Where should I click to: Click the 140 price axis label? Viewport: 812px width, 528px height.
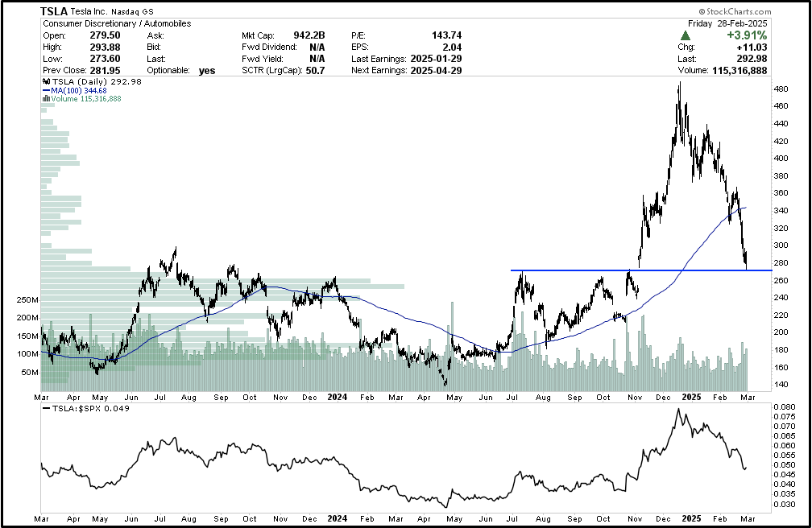click(781, 385)
